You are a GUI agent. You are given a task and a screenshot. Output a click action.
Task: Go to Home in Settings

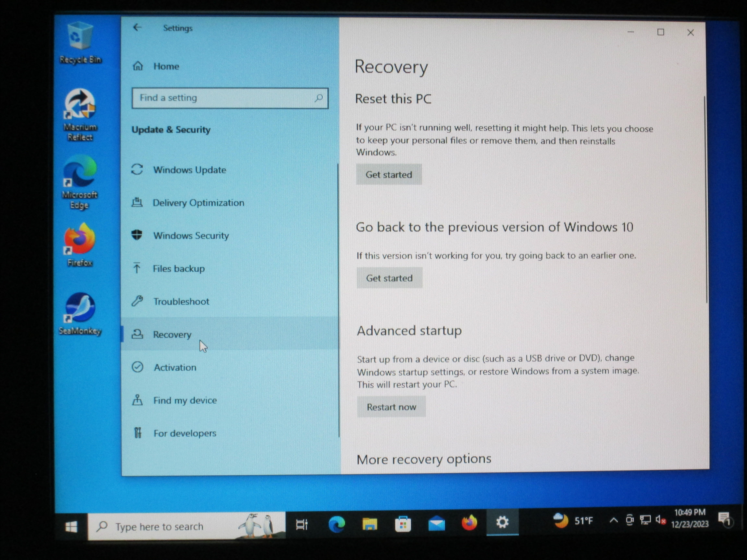(230, 66)
